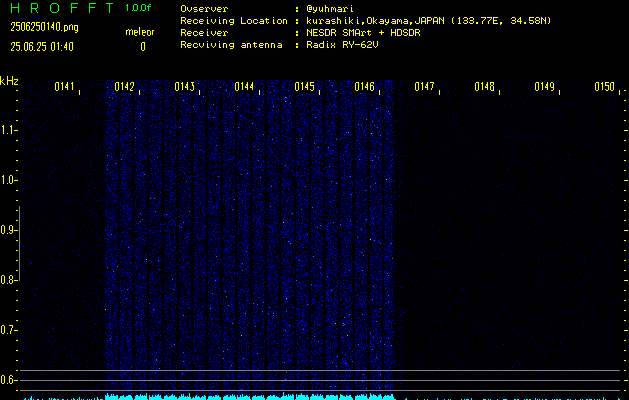The image size is (629, 400).
Task: Click frequency label 1.0
Action: (7, 180)
